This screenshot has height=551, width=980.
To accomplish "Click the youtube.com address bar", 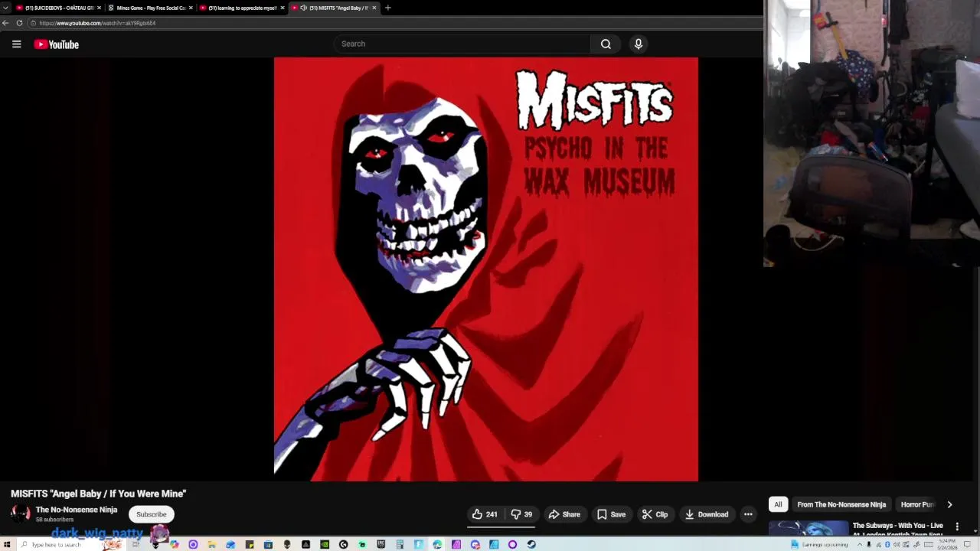I will tap(394, 23).
